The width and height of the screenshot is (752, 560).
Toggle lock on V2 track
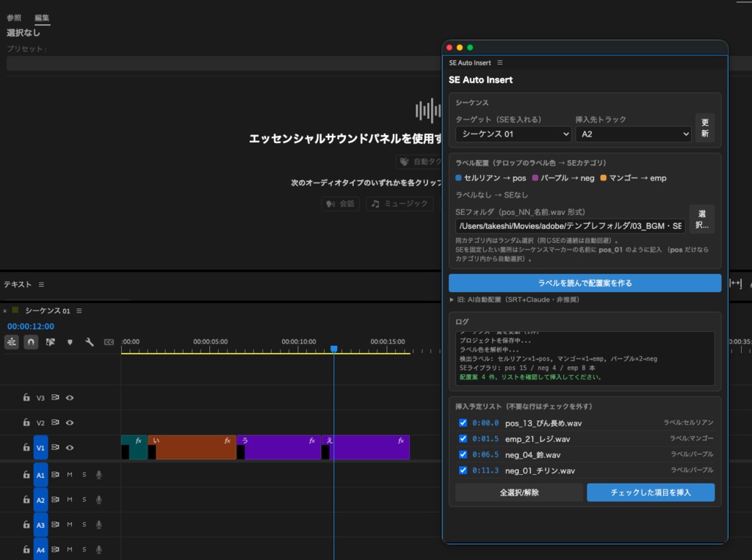click(26, 423)
